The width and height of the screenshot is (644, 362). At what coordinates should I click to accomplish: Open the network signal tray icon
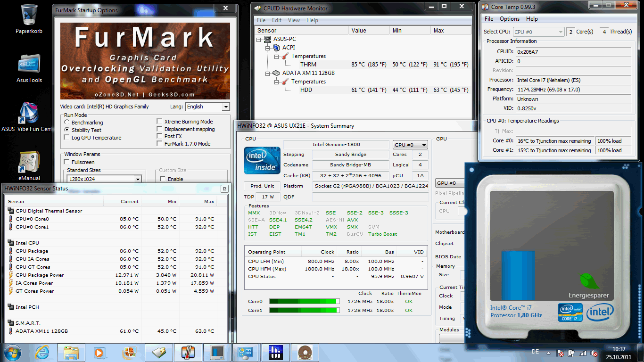(583, 353)
